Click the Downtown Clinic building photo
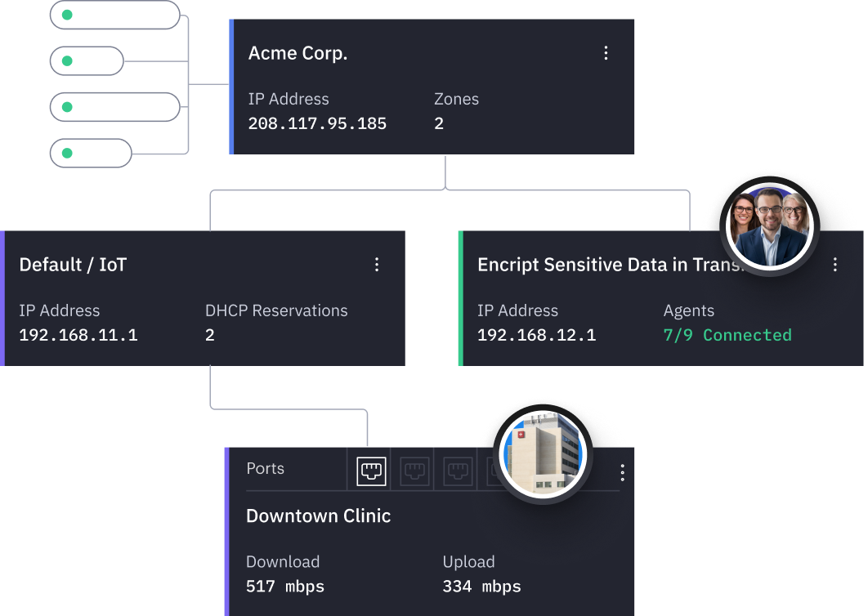Viewport: 868px width, 616px height. click(x=543, y=454)
